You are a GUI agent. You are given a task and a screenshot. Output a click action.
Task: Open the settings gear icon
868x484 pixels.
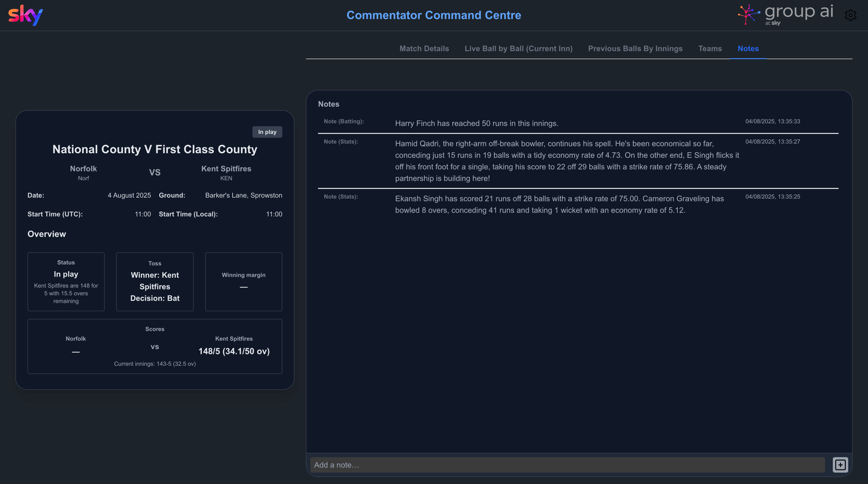pyautogui.click(x=850, y=15)
